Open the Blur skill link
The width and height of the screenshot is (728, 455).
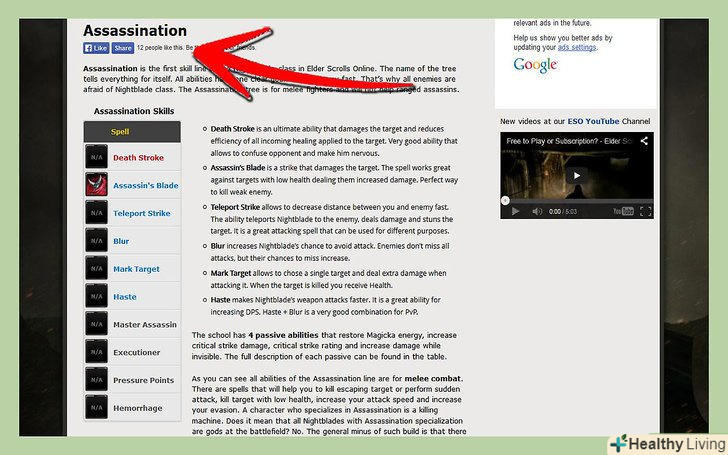(121, 241)
